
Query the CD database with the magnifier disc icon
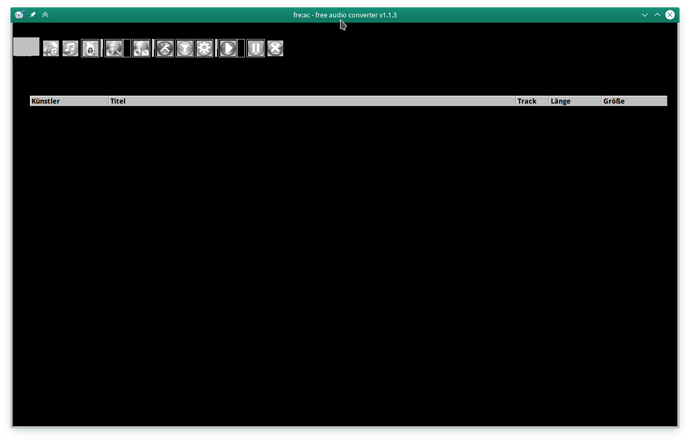pyautogui.click(x=114, y=48)
